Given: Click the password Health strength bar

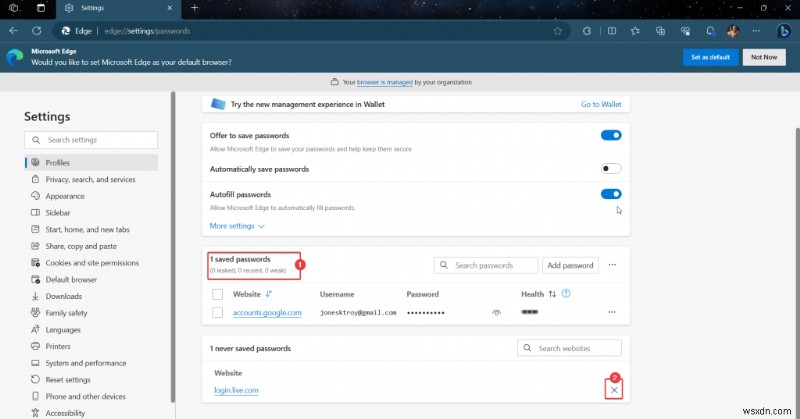Looking at the screenshot, I should (530, 312).
